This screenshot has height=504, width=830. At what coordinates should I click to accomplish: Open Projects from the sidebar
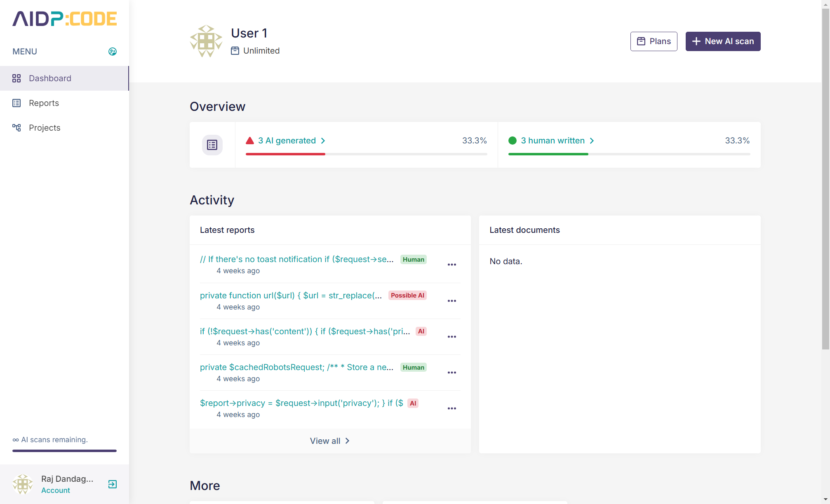pos(45,128)
